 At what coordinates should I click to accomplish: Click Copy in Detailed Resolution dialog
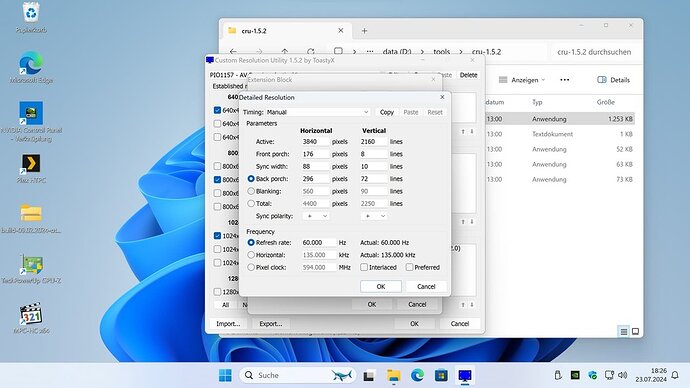[387, 112]
